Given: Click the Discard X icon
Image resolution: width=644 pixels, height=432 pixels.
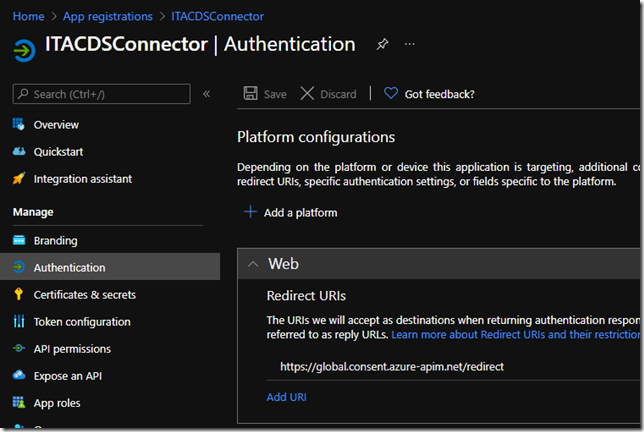Looking at the screenshot, I should click(307, 93).
